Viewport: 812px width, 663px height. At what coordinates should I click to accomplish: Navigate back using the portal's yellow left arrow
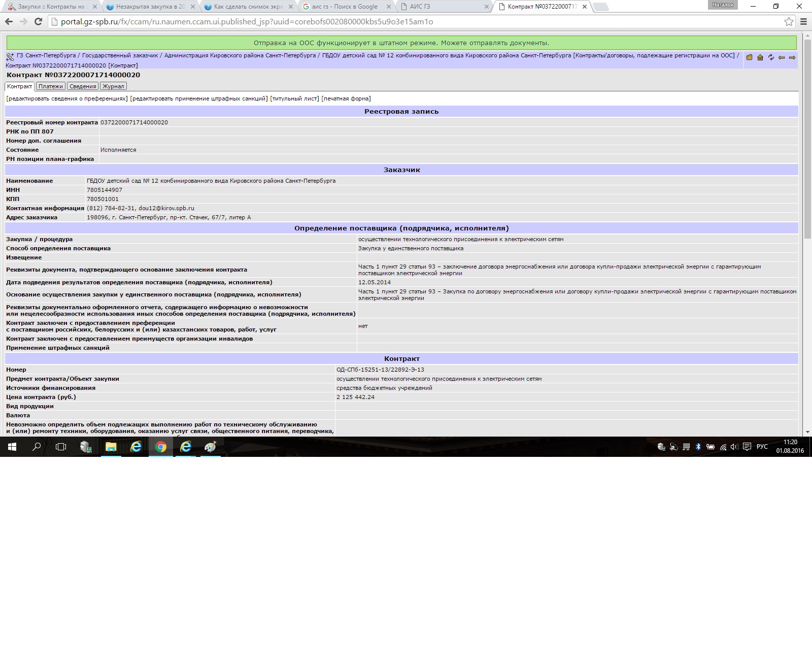[x=782, y=57]
